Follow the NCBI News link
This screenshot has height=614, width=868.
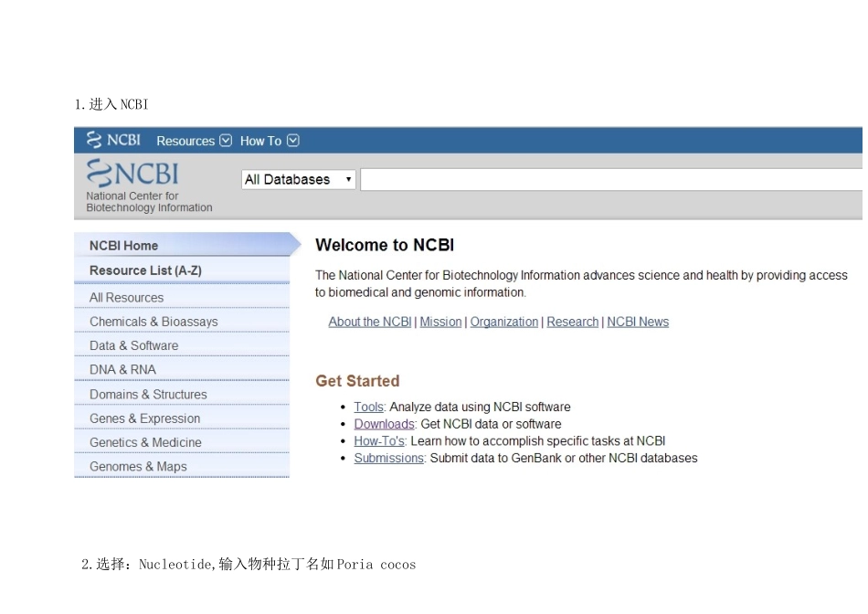[x=638, y=322]
